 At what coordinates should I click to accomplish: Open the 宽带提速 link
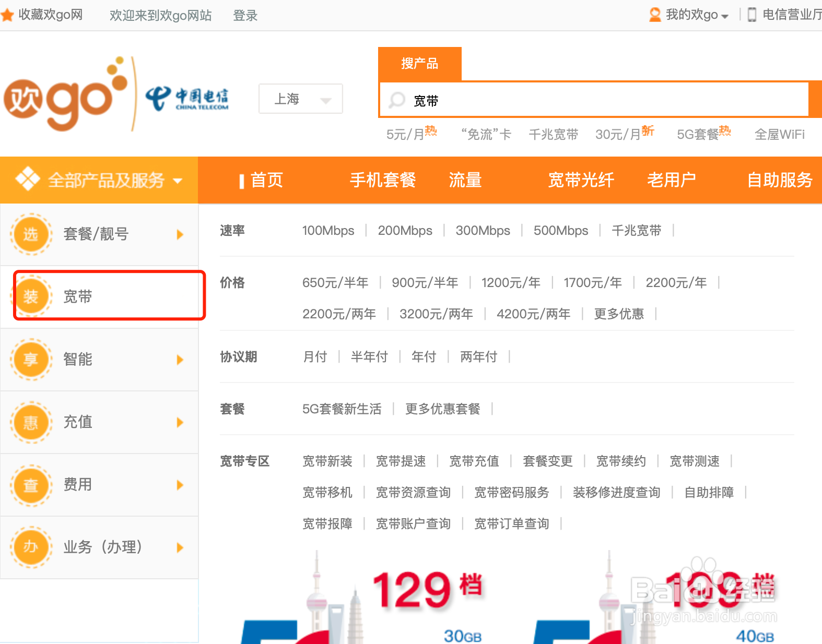tap(401, 461)
